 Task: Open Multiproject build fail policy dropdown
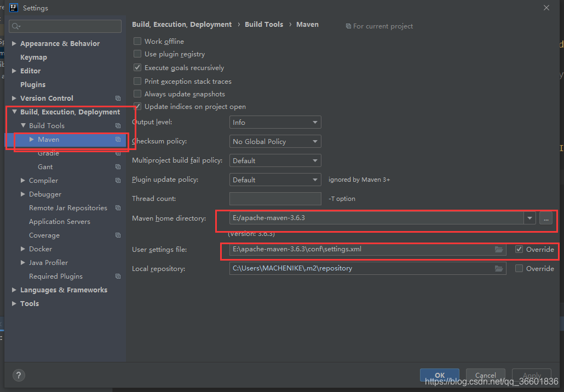pyautogui.click(x=275, y=160)
